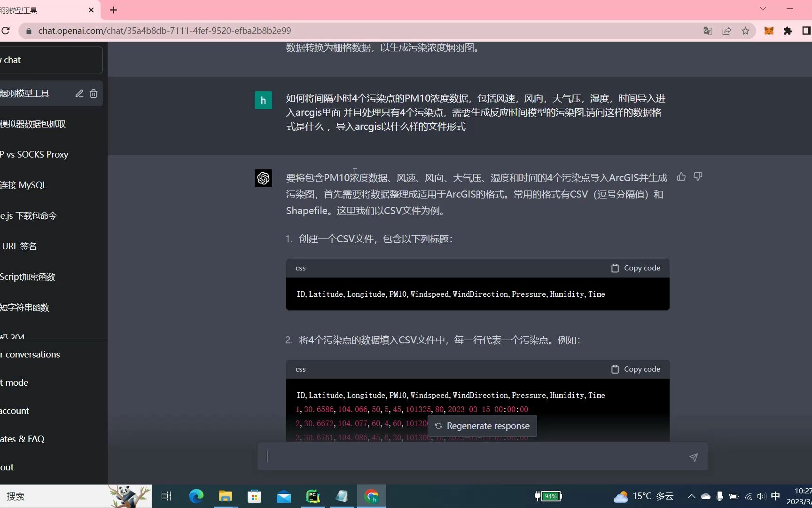The image size is (812, 508).
Task: Delete chat using the trash icon
Action: (x=94, y=94)
